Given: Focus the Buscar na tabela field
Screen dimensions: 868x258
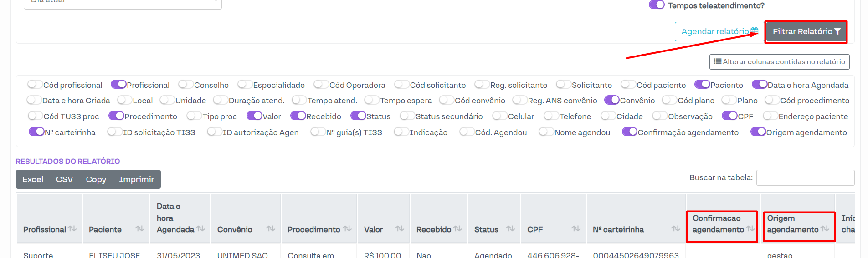Looking at the screenshot, I should (805, 178).
